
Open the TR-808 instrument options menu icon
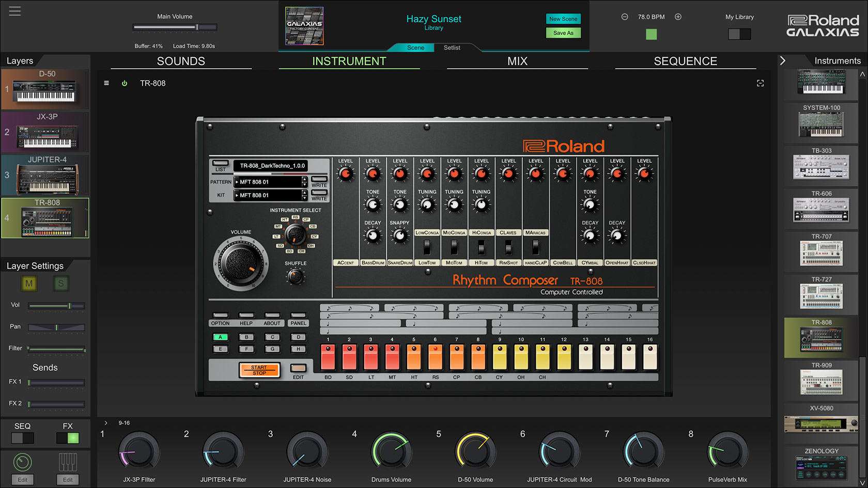point(106,83)
